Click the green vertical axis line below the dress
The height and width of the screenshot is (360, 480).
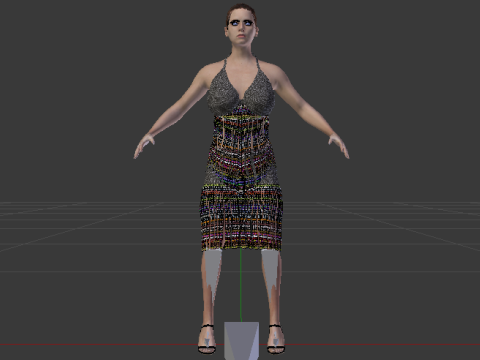pos(241,285)
